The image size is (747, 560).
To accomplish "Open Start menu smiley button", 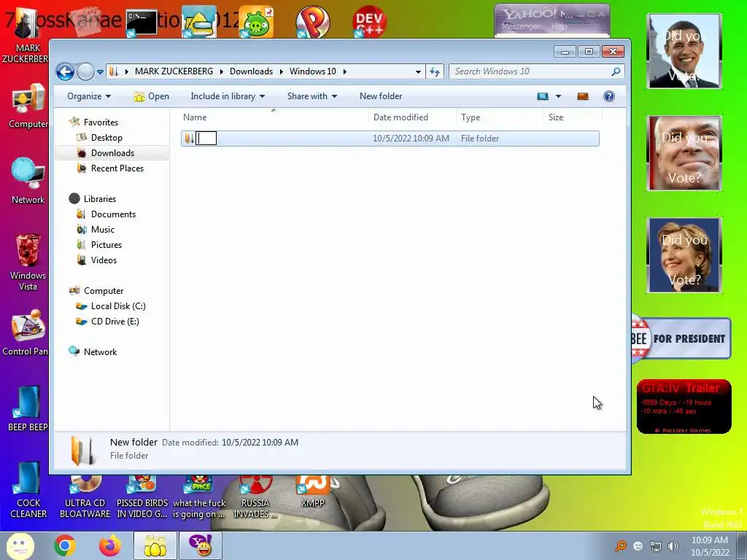I will coord(20,545).
